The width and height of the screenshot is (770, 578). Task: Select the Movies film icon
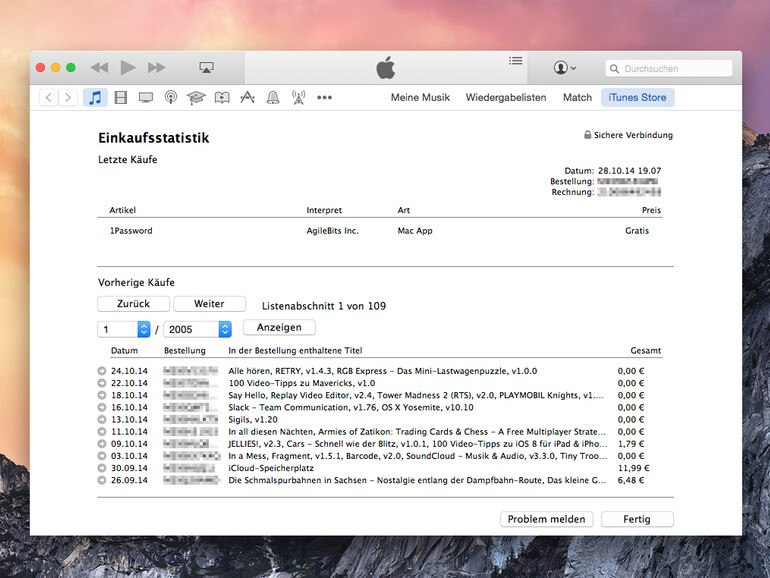(x=121, y=97)
